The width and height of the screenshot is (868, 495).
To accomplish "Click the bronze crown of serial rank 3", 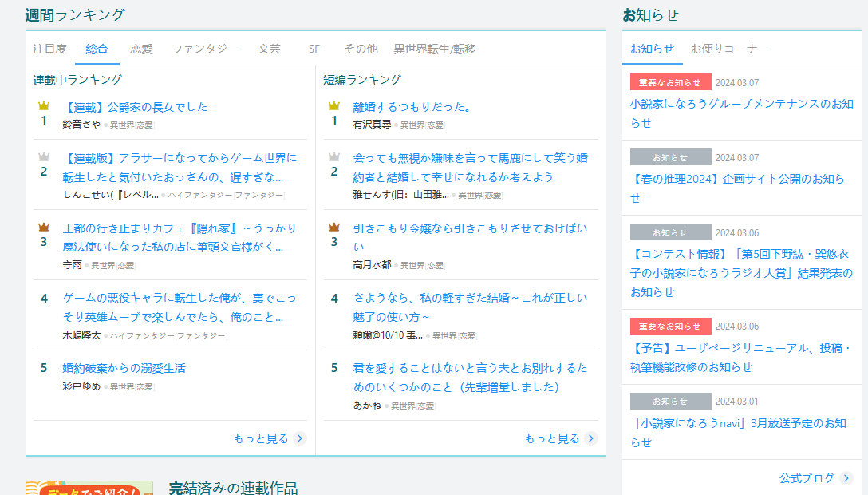I will pos(44,227).
